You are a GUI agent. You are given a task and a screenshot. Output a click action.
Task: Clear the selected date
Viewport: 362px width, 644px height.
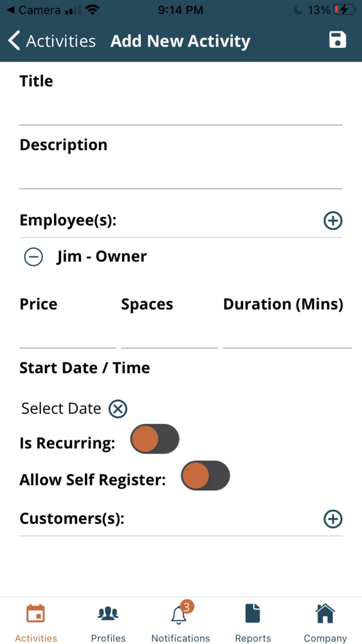[118, 409]
